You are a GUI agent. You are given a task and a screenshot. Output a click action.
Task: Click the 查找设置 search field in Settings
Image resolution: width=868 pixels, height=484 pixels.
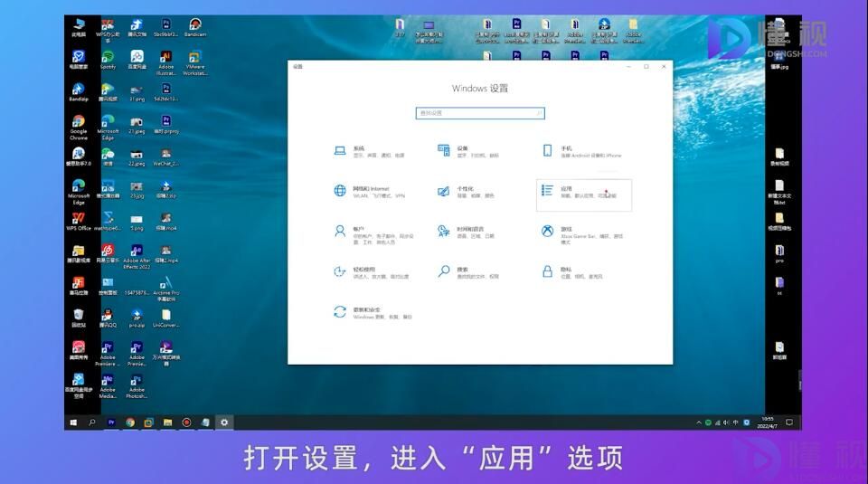pos(480,113)
